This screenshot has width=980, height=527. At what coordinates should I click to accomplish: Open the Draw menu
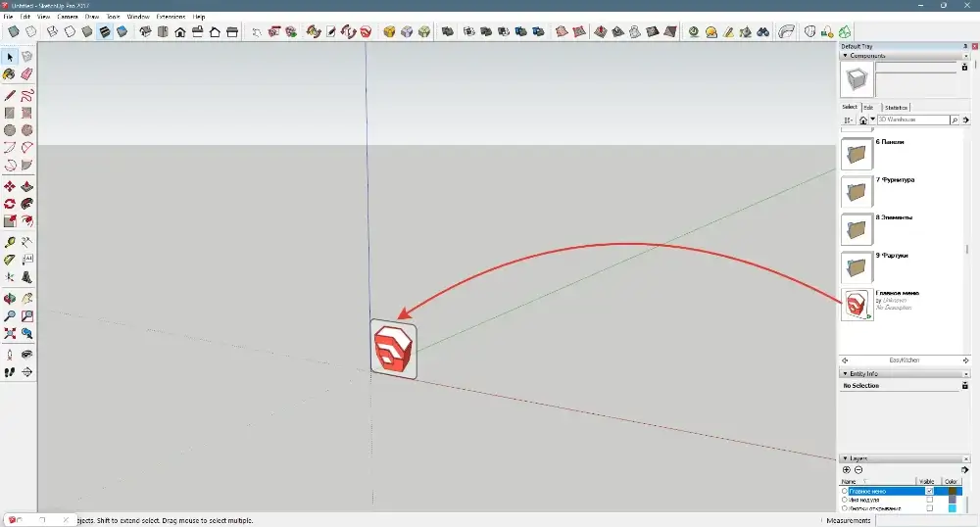92,17
